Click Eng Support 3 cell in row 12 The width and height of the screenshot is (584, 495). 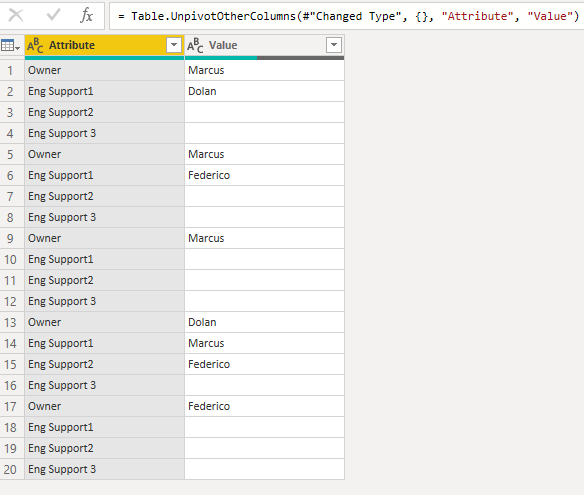click(x=104, y=301)
